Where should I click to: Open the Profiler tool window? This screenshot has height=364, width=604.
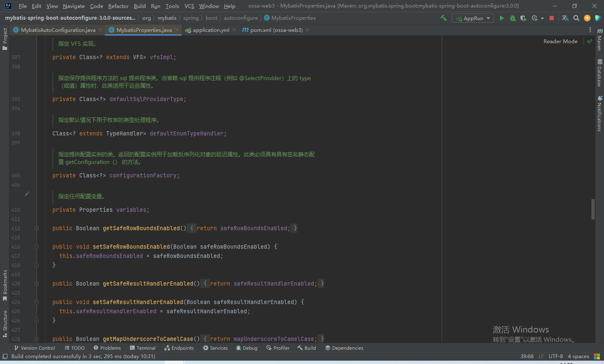coord(278,348)
